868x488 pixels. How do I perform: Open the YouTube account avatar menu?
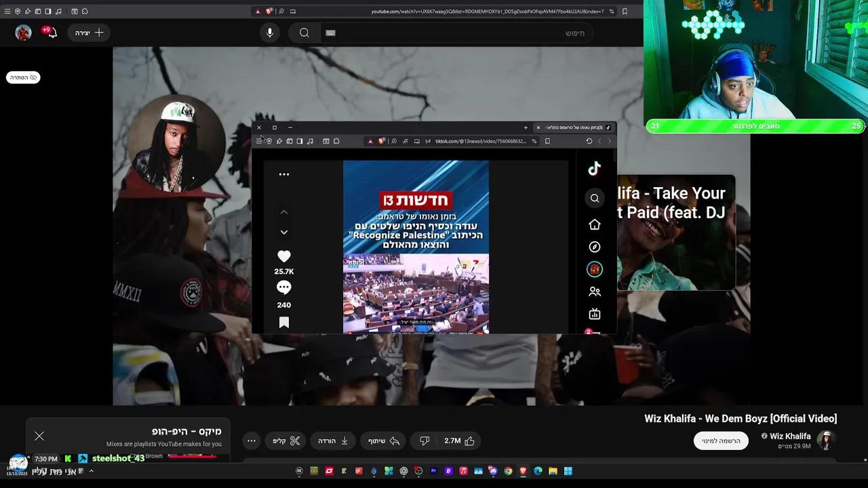pyautogui.click(x=24, y=33)
